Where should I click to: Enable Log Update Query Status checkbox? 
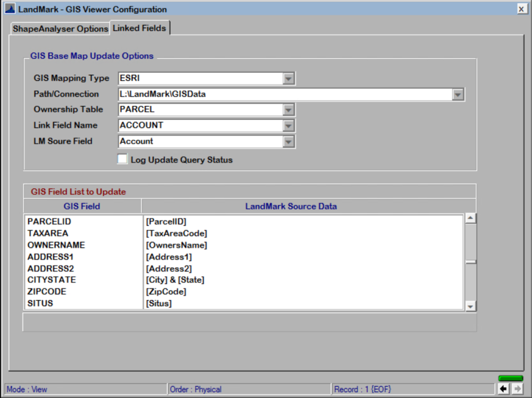[122, 159]
